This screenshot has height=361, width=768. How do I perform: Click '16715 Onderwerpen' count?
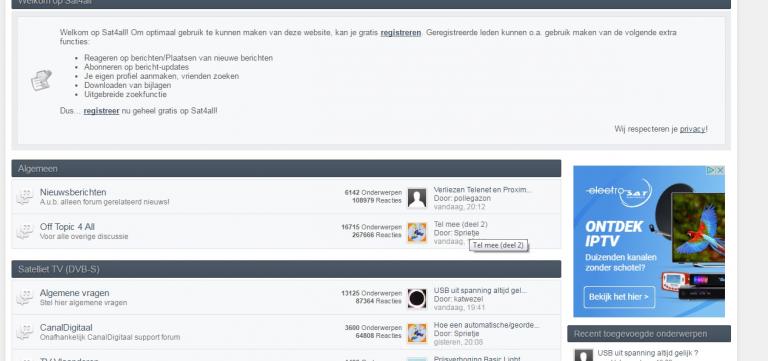coord(371,227)
